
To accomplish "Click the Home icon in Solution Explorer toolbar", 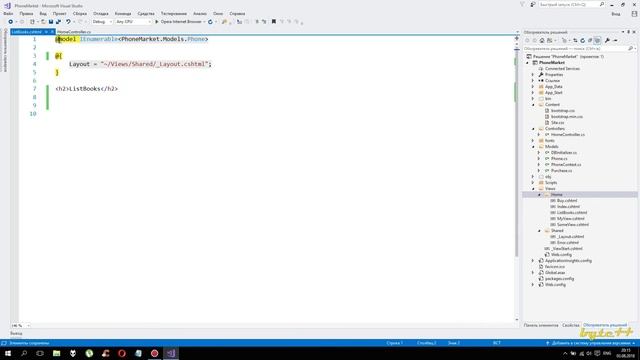I will coord(542,40).
